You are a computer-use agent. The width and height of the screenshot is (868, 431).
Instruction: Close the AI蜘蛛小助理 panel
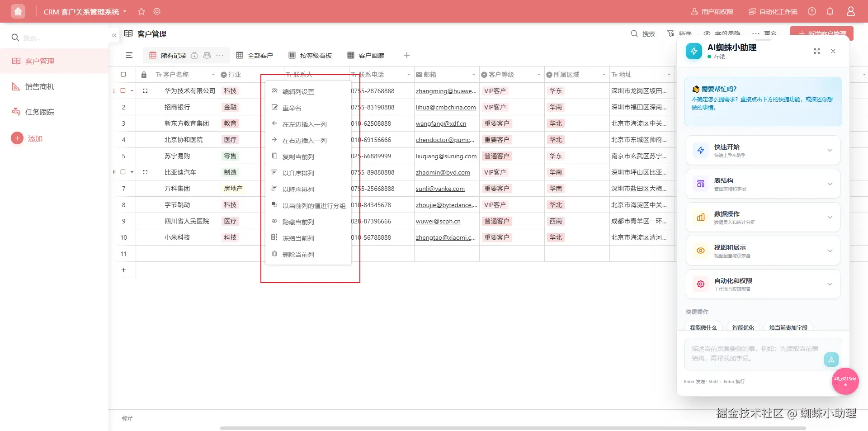point(833,51)
